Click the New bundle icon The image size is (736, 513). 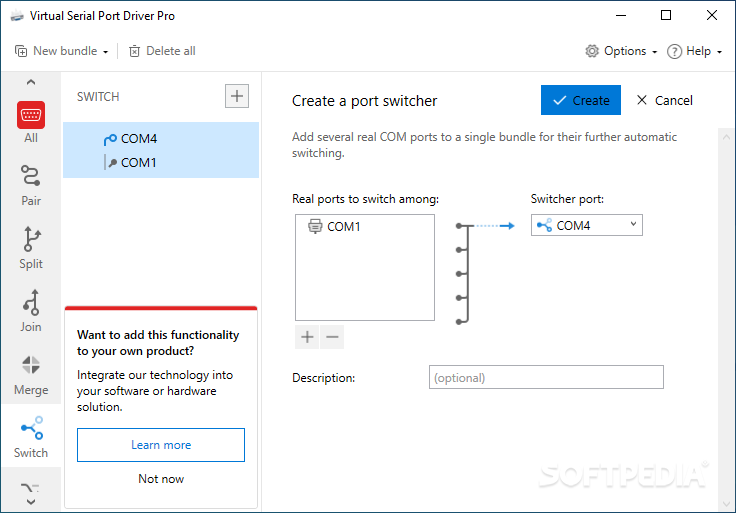pyautogui.click(x=21, y=51)
